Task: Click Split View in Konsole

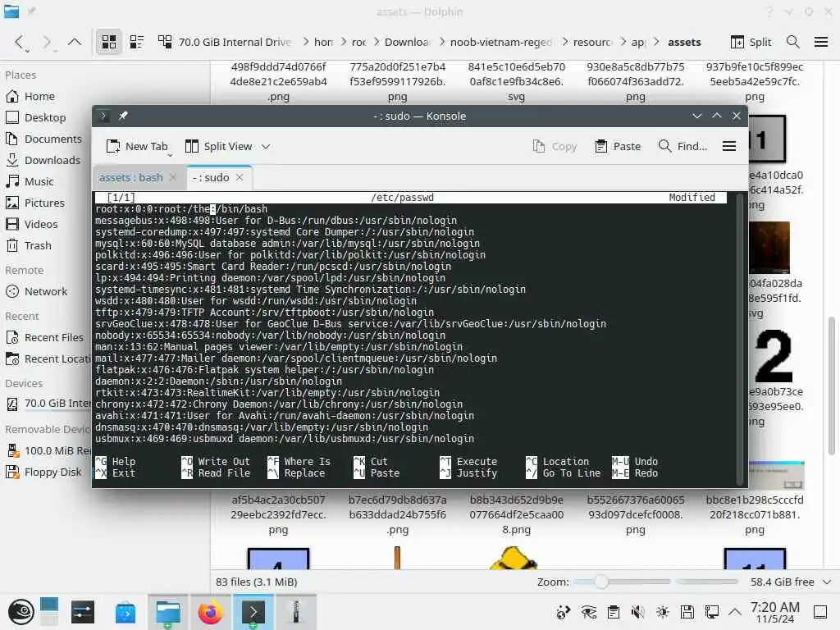Action: pyautogui.click(x=218, y=146)
